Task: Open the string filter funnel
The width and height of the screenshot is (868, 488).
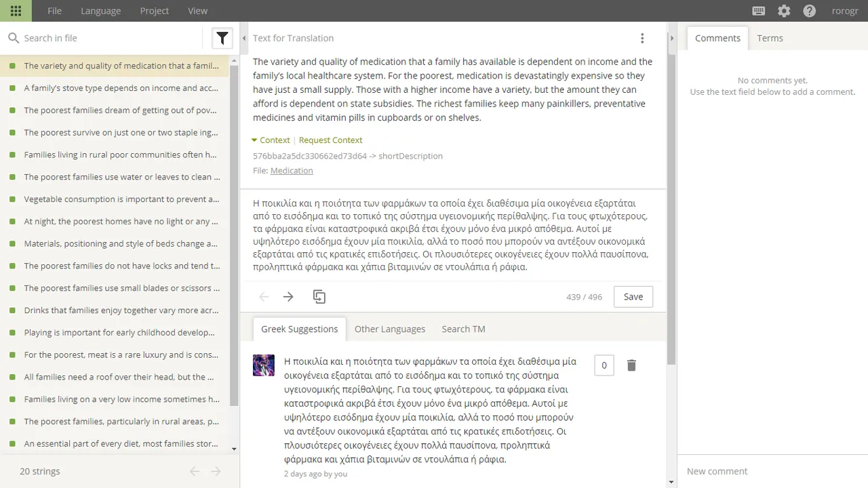Action: pyautogui.click(x=222, y=38)
